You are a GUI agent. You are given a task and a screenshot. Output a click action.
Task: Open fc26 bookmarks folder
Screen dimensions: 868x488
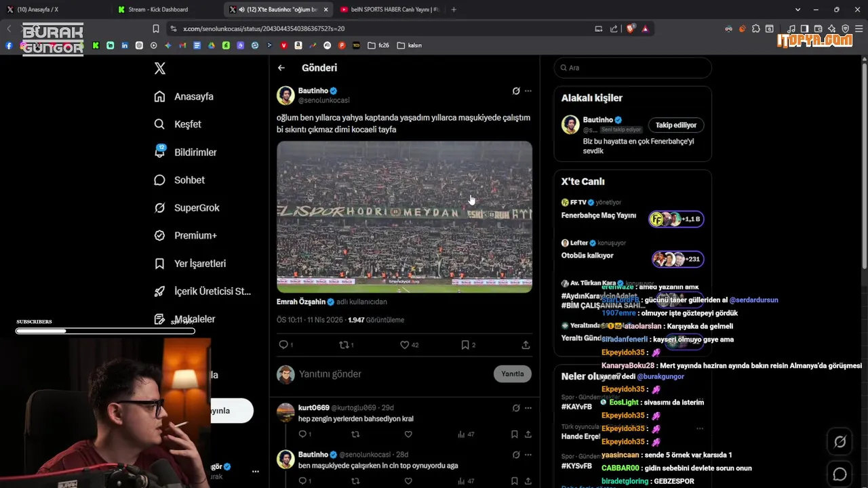[x=378, y=45]
